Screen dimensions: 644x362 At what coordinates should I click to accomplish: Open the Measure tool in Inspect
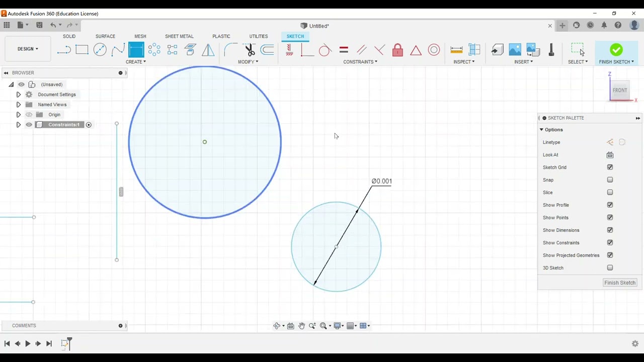[x=456, y=50]
